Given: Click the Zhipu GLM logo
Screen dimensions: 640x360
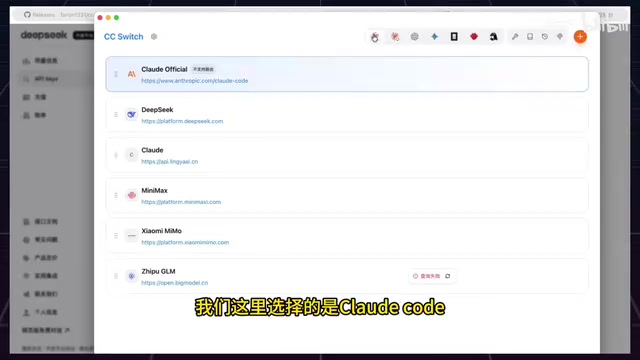Looking at the screenshot, I should [131, 276].
